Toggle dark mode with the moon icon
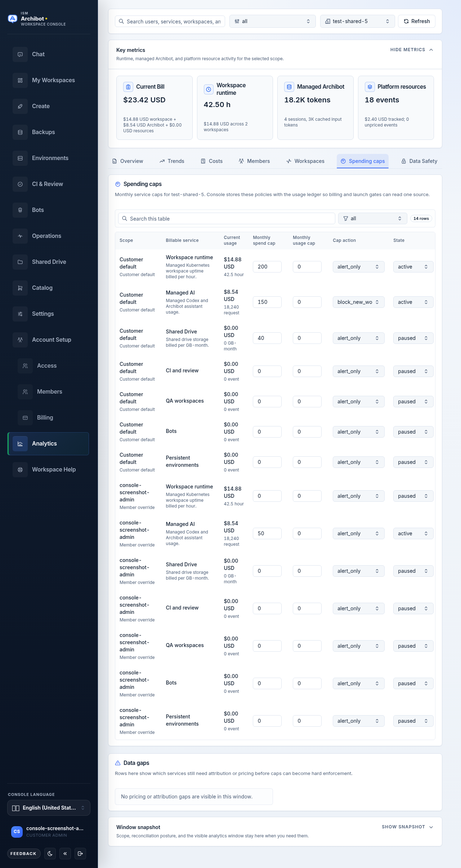Viewport: 461px width, 868px height. pyautogui.click(x=50, y=853)
